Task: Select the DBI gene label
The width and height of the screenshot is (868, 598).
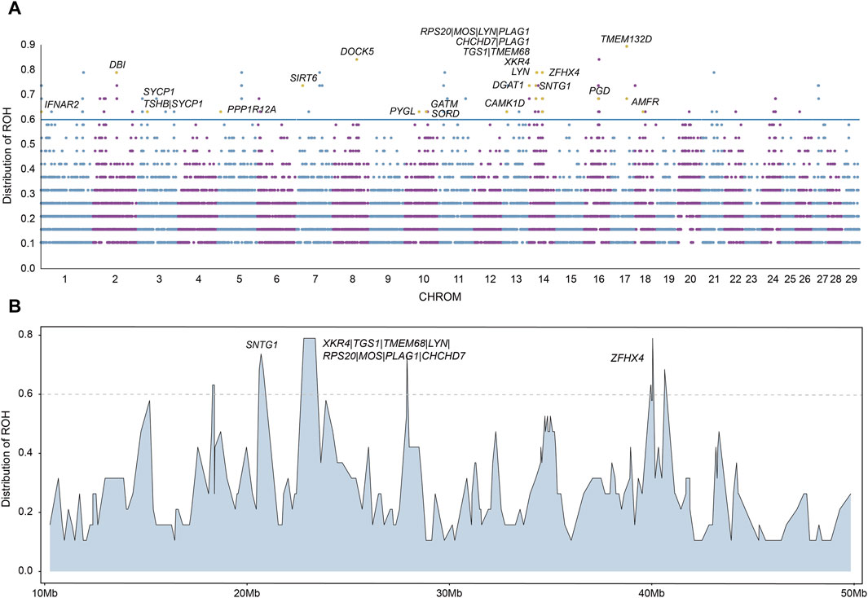Action: pos(117,65)
